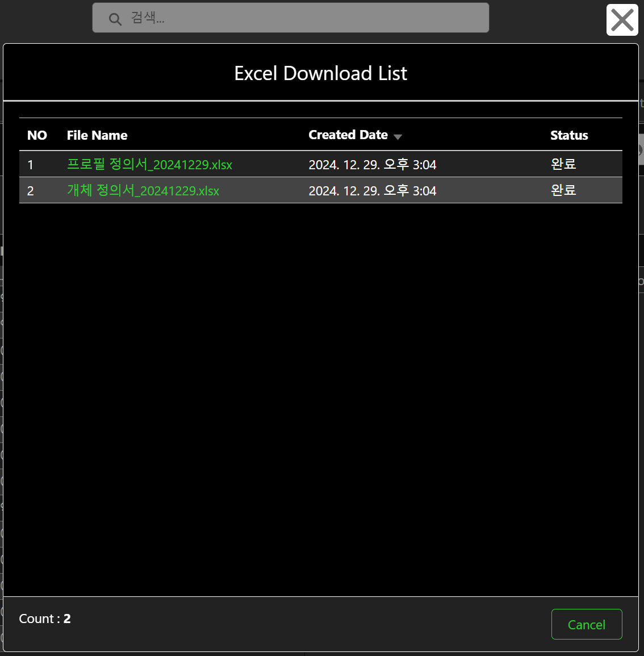
Task: Click the Status column header
Action: [x=569, y=135]
